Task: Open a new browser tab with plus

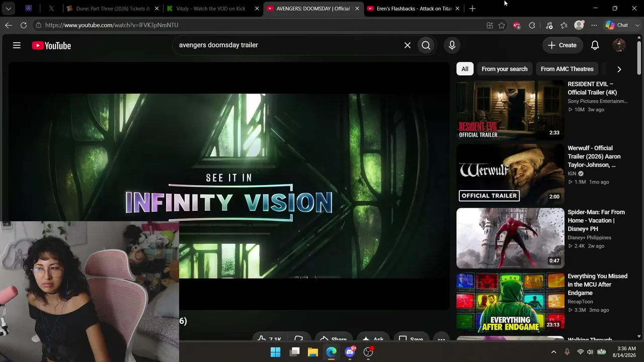Action: pyautogui.click(x=472, y=9)
